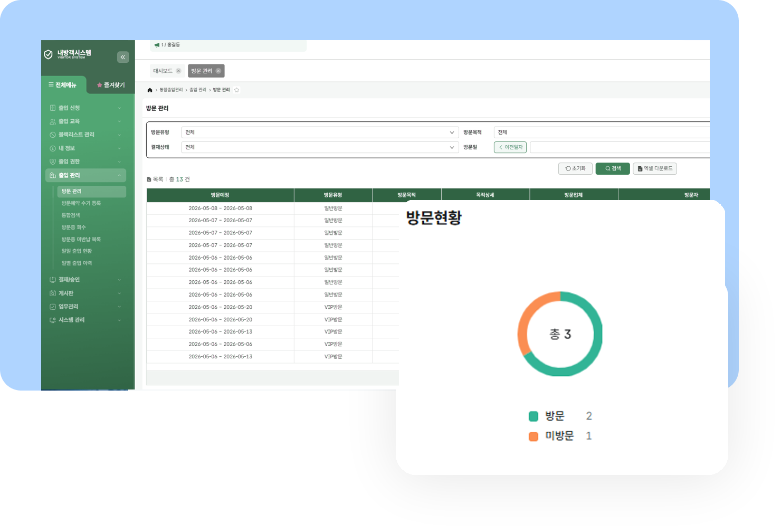Click the 방문예정 column header
Screen dimensions: 781x532
point(220,195)
